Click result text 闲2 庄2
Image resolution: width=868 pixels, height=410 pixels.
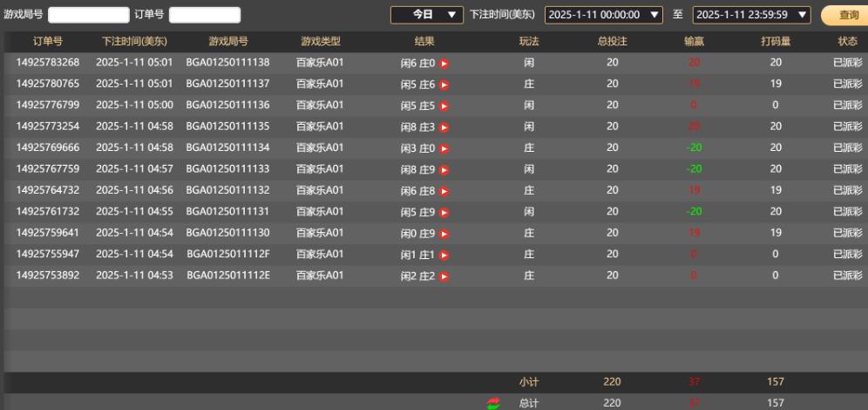click(418, 277)
